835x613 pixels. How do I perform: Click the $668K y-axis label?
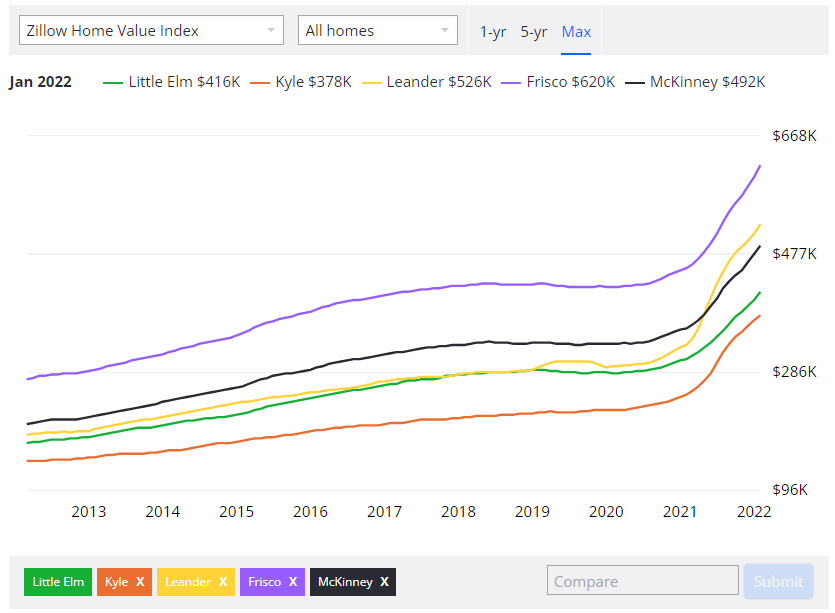[794, 136]
